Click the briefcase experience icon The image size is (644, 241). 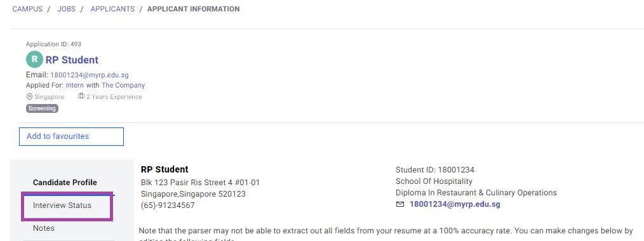[81, 96]
